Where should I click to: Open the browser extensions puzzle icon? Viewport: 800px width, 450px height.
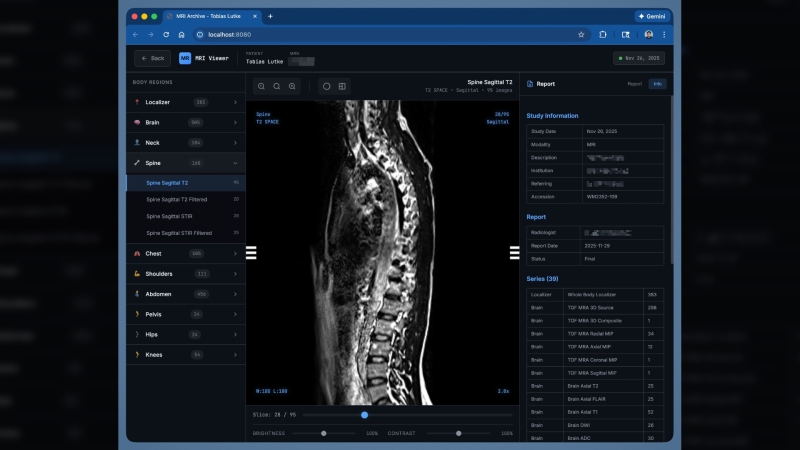click(603, 34)
